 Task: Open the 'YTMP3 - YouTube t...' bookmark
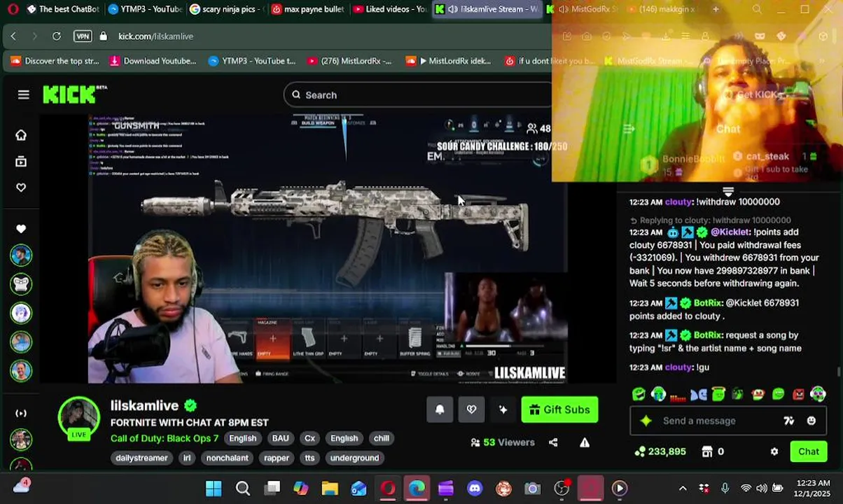click(252, 61)
